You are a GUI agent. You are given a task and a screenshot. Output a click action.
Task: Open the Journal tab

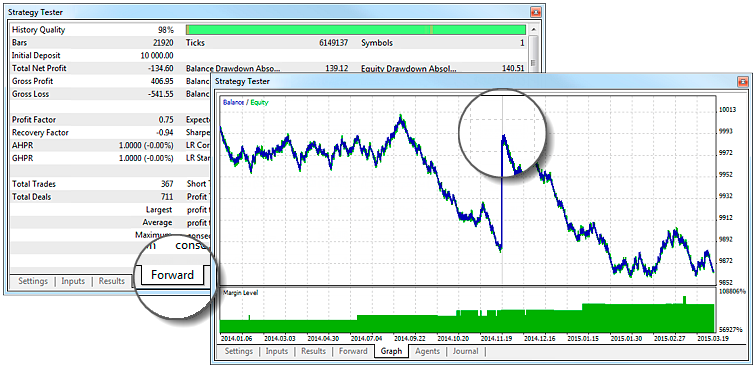pyautogui.click(x=465, y=351)
